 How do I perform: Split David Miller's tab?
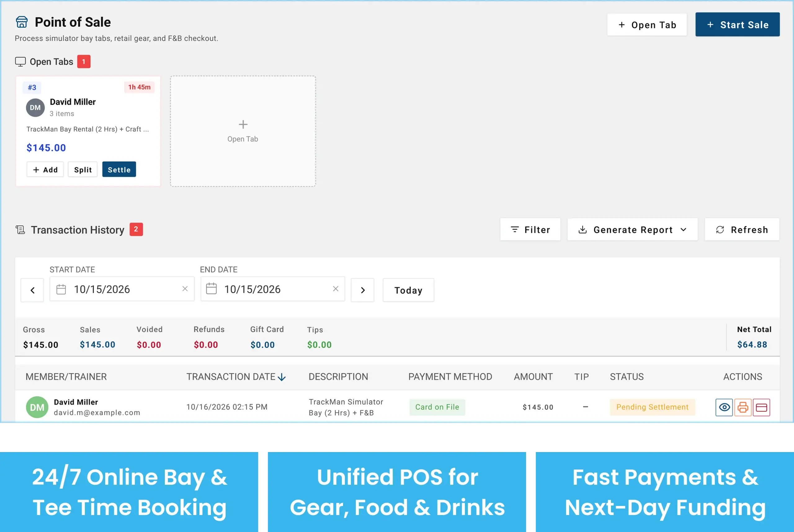pyautogui.click(x=83, y=170)
